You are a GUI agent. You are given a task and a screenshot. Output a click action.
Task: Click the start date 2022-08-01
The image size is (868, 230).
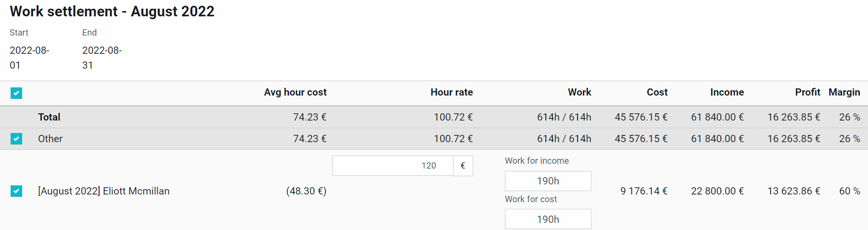coord(29,58)
